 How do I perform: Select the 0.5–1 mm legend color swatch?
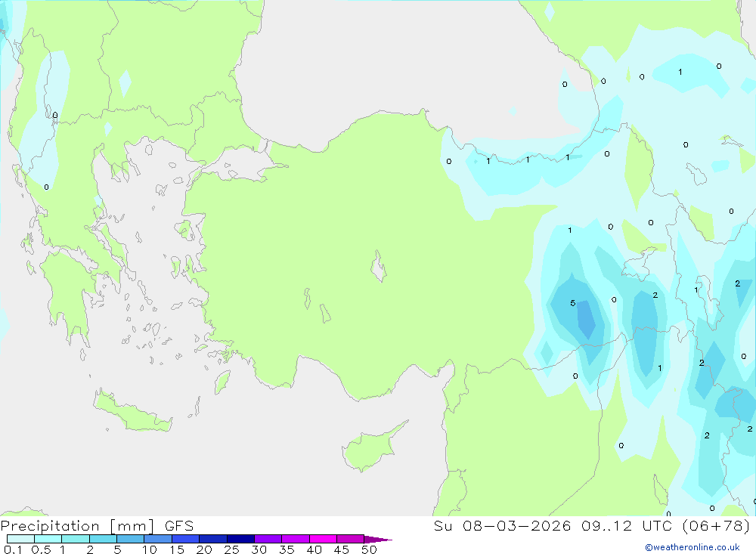click(x=48, y=539)
